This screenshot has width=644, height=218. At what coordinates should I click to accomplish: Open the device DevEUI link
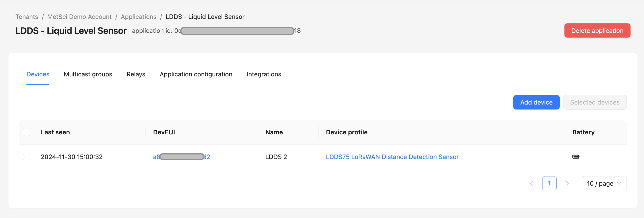coord(182,157)
